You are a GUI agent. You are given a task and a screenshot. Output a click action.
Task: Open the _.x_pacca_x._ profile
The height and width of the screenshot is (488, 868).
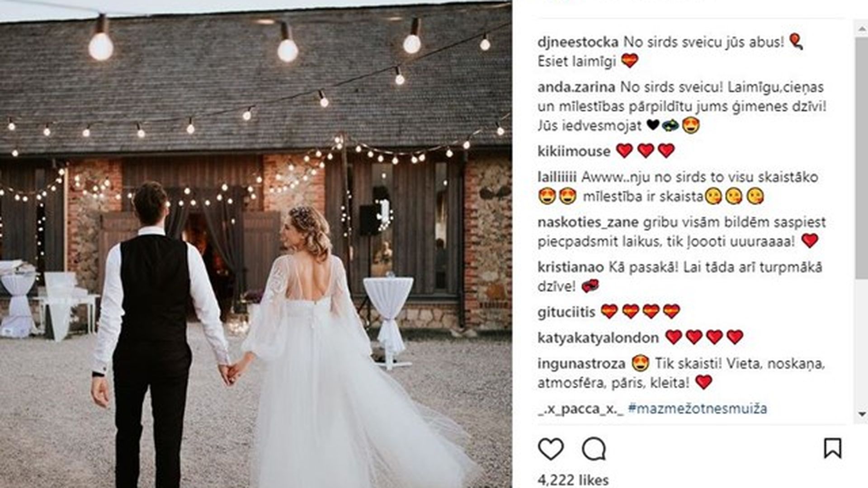[x=580, y=409]
